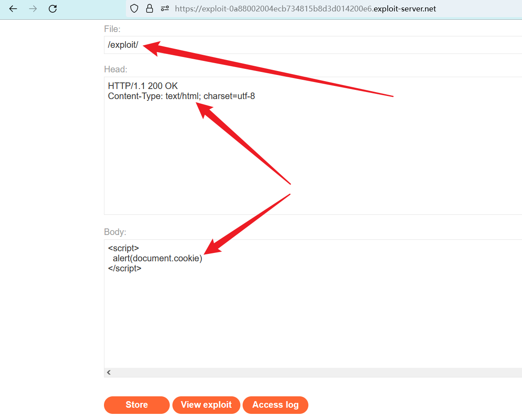Viewport: 522px width, 420px height.
Task: Show site security via the padlock icon
Action: pos(150,9)
